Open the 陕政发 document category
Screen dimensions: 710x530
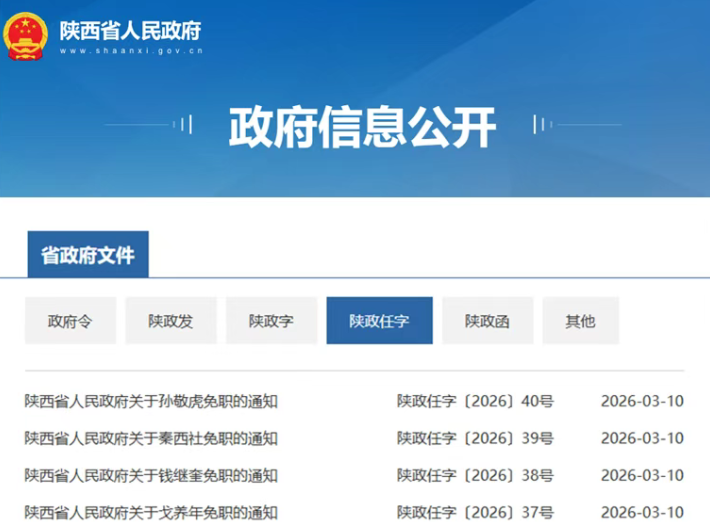pyautogui.click(x=170, y=321)
